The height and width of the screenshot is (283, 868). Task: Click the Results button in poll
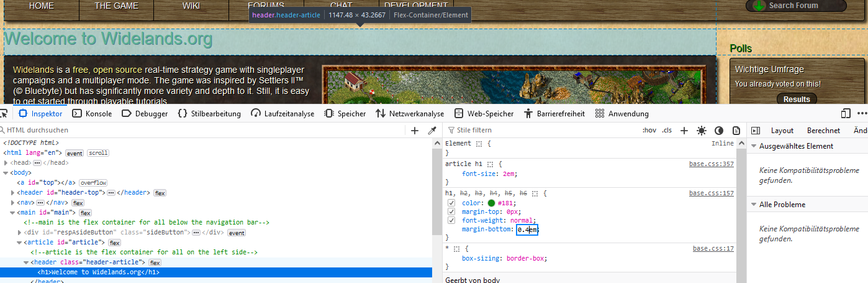pyautogui.click(x=797, y=99)
